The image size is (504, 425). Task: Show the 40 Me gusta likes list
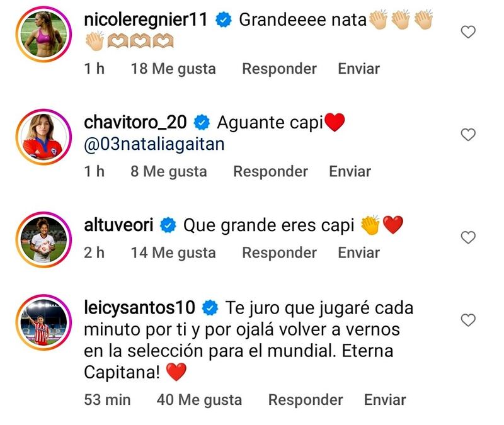click(x=199, y=400)
